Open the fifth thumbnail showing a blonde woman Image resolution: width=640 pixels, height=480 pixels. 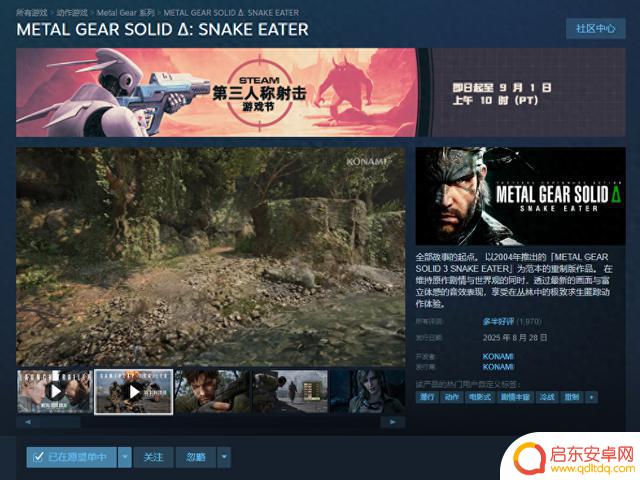pyautogui.click(x=368, y=392)
